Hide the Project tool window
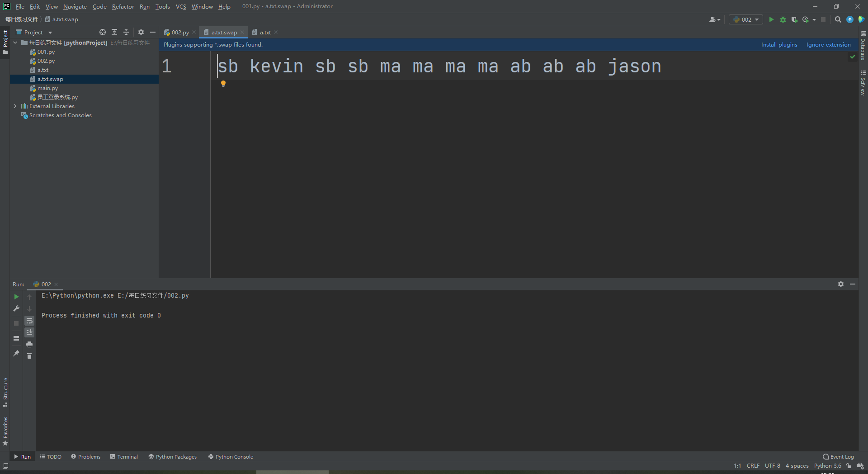Screen dimensions: 868x474 (153, 32)
